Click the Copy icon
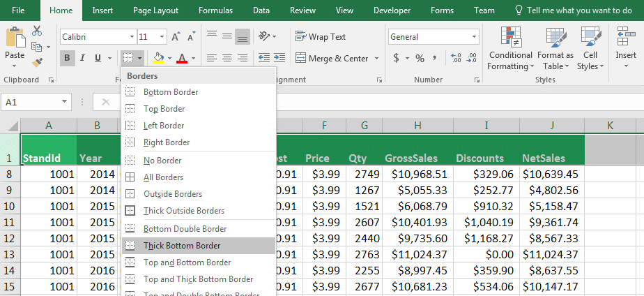644x296 pixels. [37, 47]
